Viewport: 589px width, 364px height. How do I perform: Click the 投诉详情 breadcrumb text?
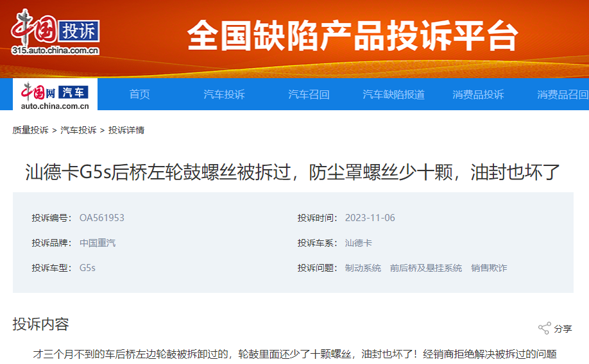[126, 130]
